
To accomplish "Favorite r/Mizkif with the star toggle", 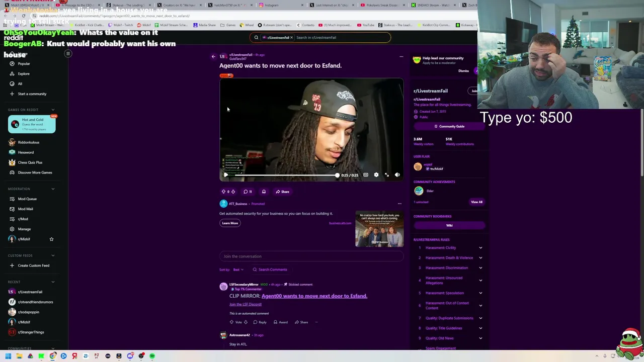I will [x=51, y=239].
